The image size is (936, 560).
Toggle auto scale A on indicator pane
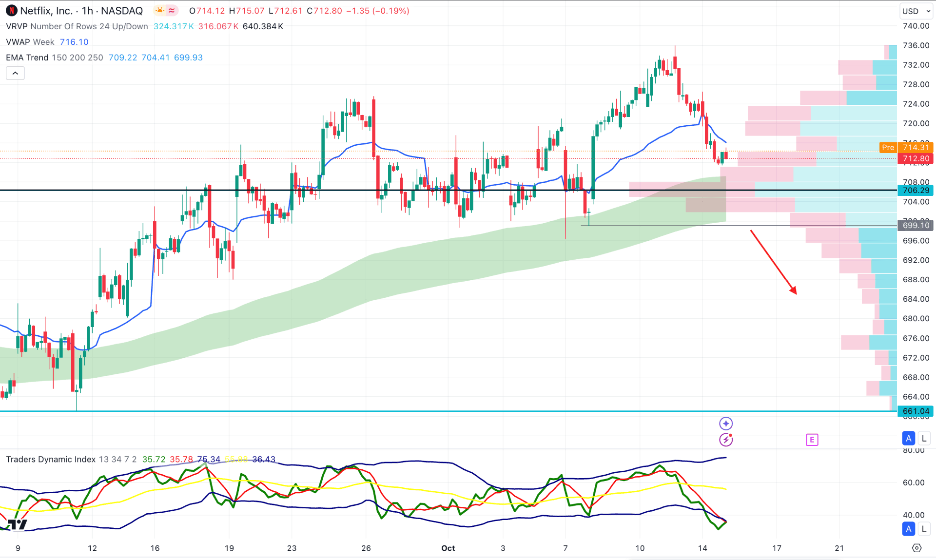909,529
